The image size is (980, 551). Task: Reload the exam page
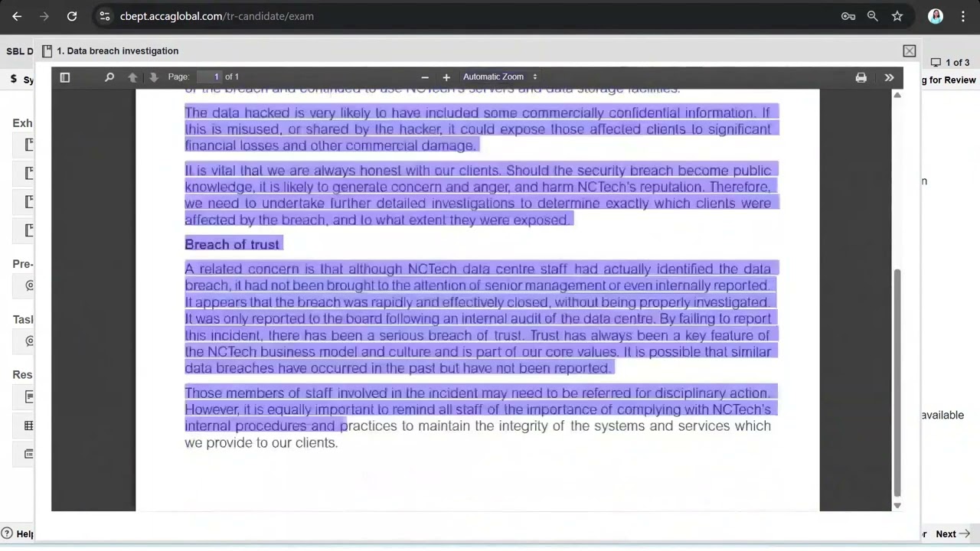coord(72,16)
